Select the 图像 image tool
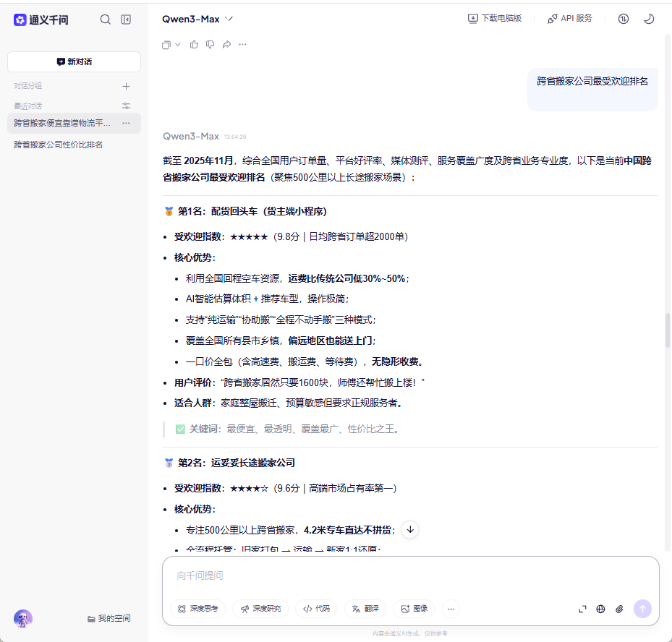The width and height of the screenshot is (672, 642). 414,609
